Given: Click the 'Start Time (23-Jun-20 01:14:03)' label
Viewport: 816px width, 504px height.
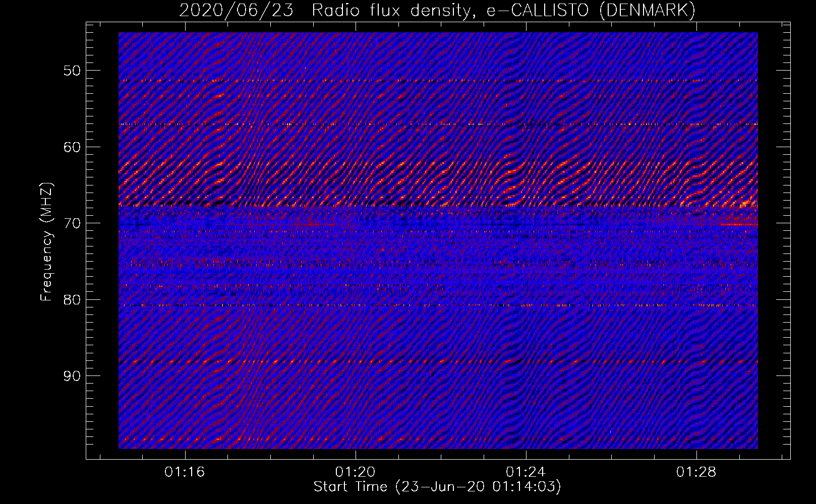Looking at the screenshot, I should pyautogui.click(x=437, y=487).
